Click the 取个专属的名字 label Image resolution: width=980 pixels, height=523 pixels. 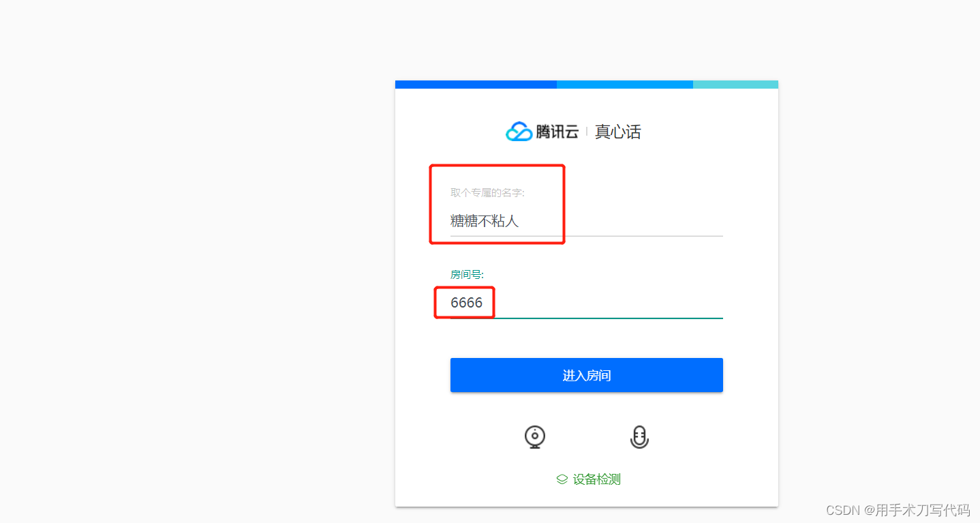pos(487,193)
